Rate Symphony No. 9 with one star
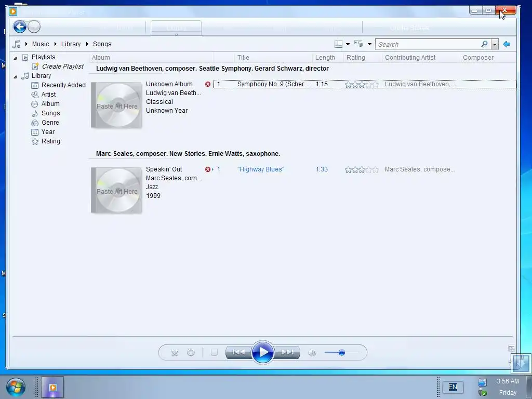The width and height of the screenshot is (532, 399). point(349,85)
